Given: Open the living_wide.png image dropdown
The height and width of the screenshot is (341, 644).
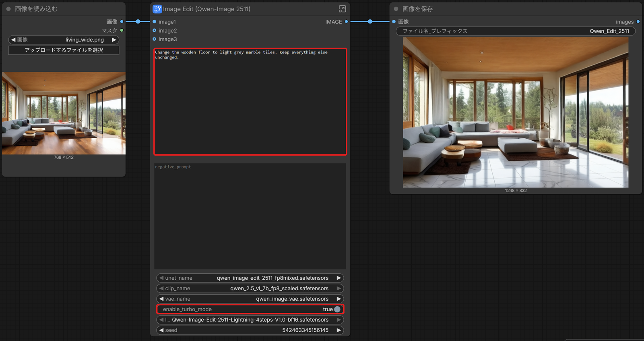Looking at the screenshot, I should tap(64, 40).
